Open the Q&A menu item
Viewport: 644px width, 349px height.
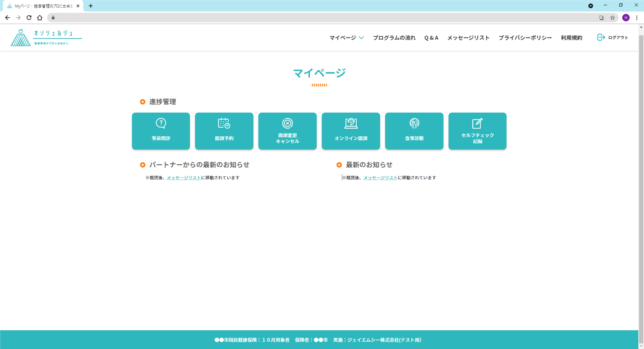(431, 37)
